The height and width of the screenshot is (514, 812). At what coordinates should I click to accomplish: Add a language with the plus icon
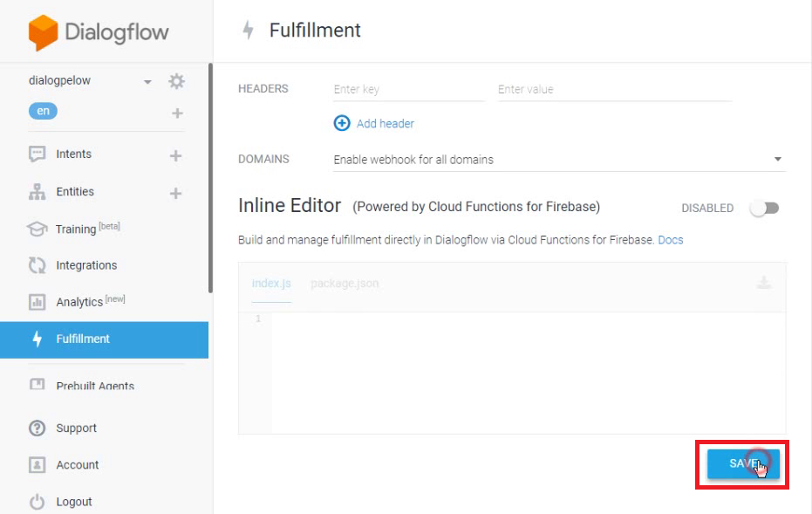point(177,113)
